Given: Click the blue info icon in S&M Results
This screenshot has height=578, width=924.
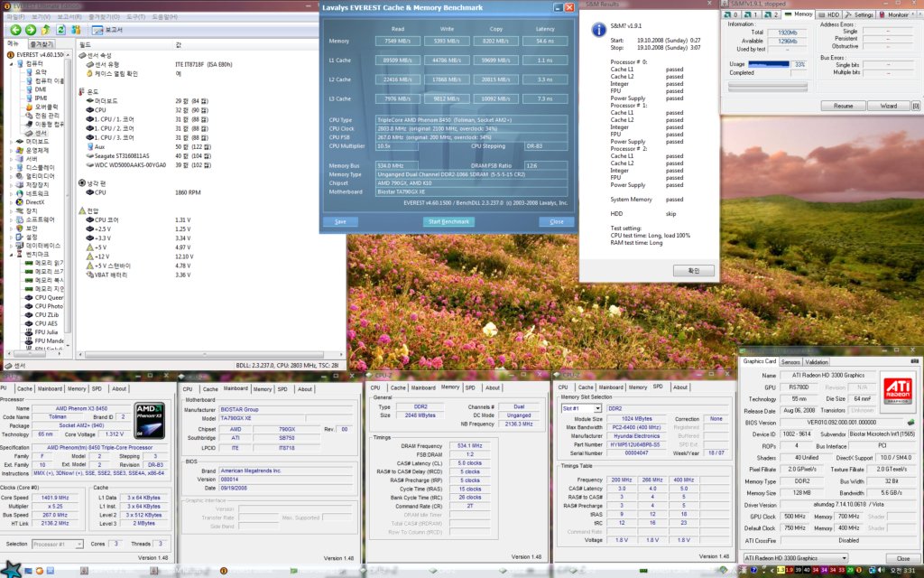Looking at the screenshot, I should 599,30.
